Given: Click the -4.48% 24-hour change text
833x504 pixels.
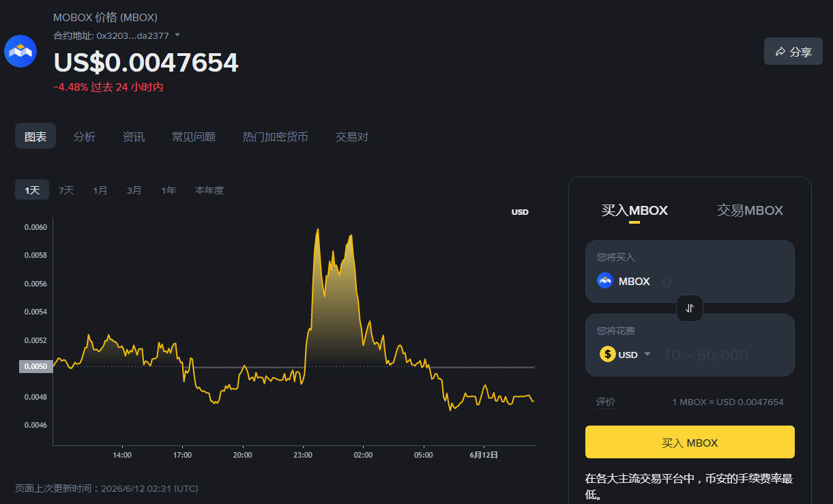Looking at the screenshot, I should pyautogui.click(x=108, y=87).
